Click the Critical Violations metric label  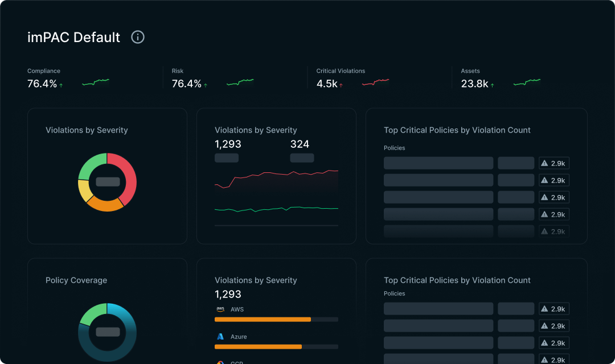341,71
